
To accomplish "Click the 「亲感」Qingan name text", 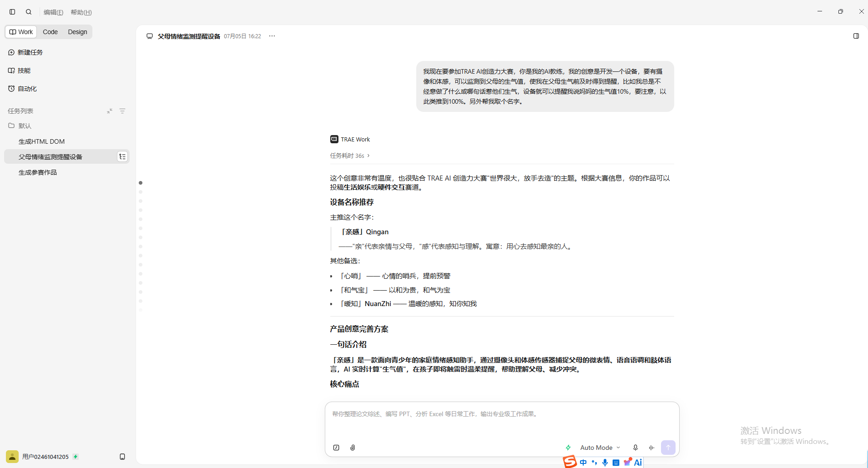I will coord(364,232).
